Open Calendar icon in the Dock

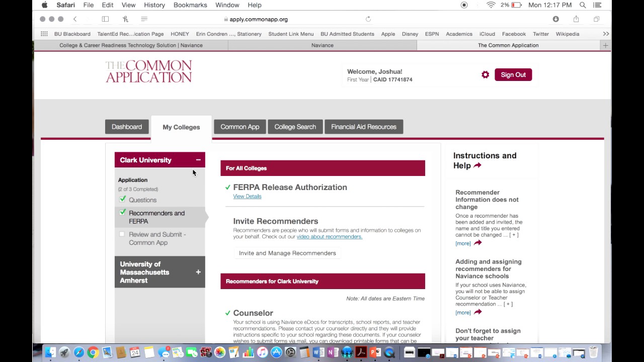[x=135, y=352]
